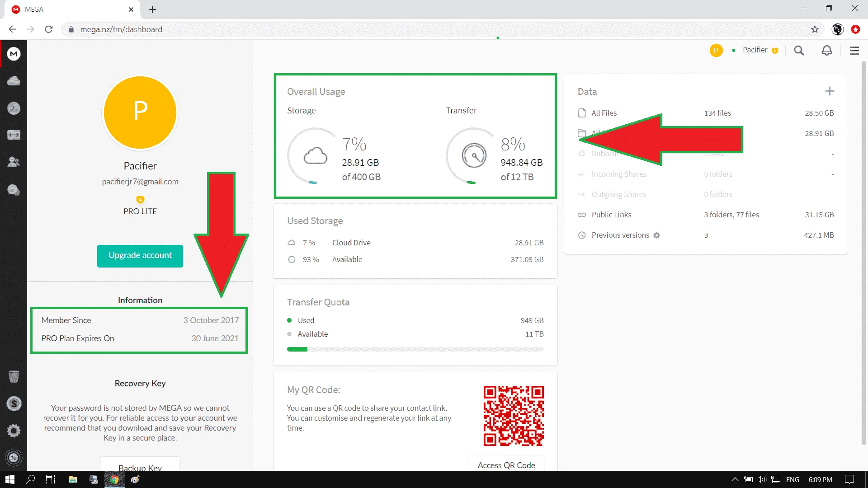Click the transfer status circle at sidebar bottom
Image resolution: width=868 pixels, height=488 pixels.
point(14,458)
